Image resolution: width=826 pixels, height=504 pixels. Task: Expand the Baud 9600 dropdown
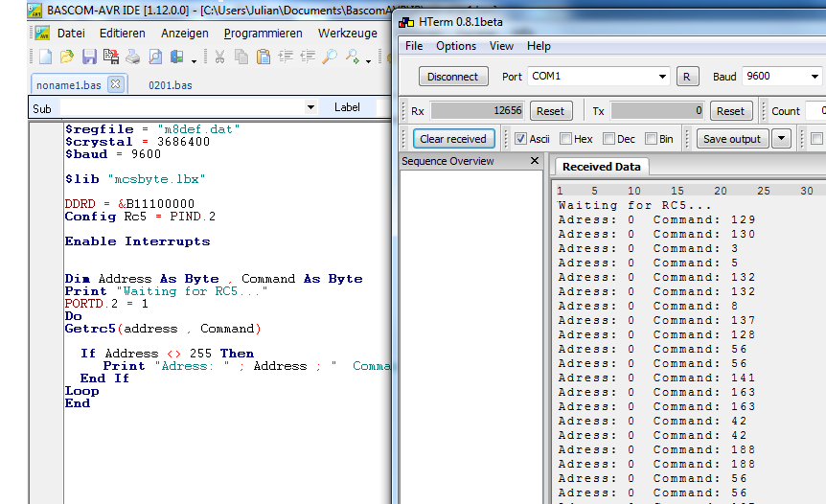(x=815, y=77)
